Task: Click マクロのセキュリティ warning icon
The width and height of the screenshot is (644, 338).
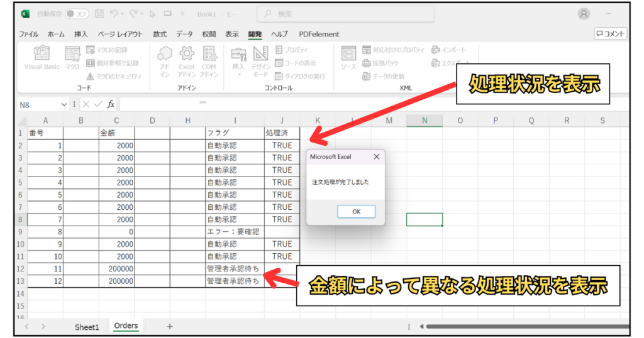Action: pos(90,76)
